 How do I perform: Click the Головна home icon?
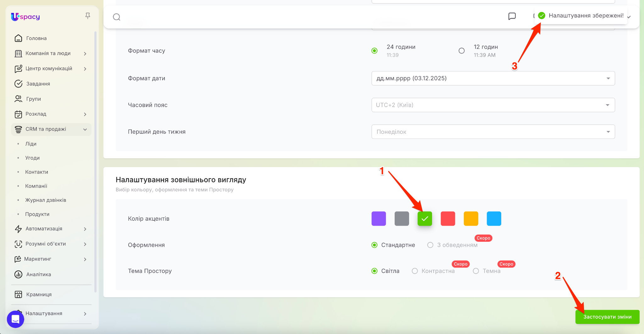click(19, 38)
